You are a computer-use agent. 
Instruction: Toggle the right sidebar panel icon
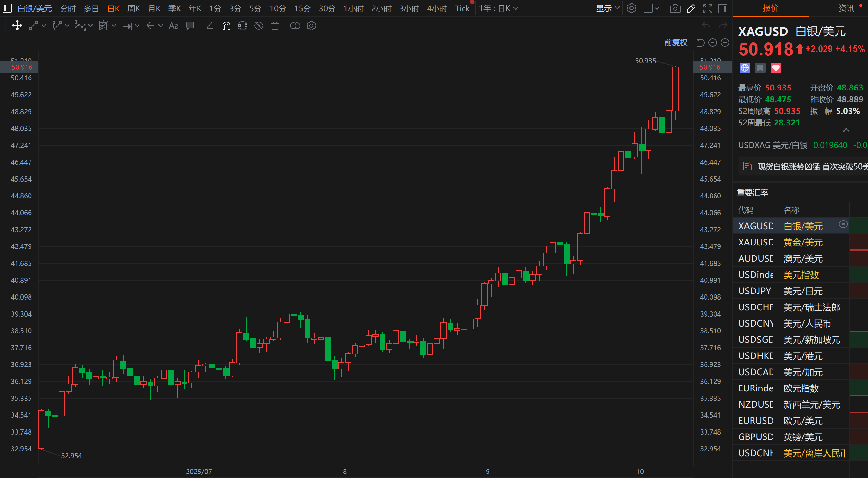[723, 8]
